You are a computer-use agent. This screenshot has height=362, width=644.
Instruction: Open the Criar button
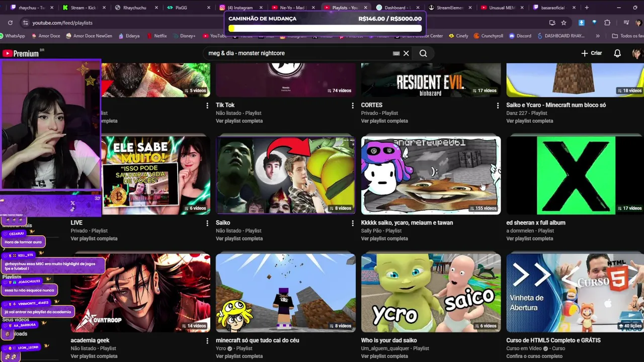[x=591, y=53]
